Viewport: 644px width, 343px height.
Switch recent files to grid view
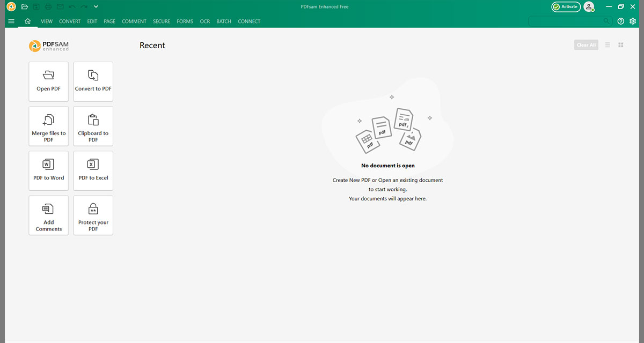(x=621, y=45)
